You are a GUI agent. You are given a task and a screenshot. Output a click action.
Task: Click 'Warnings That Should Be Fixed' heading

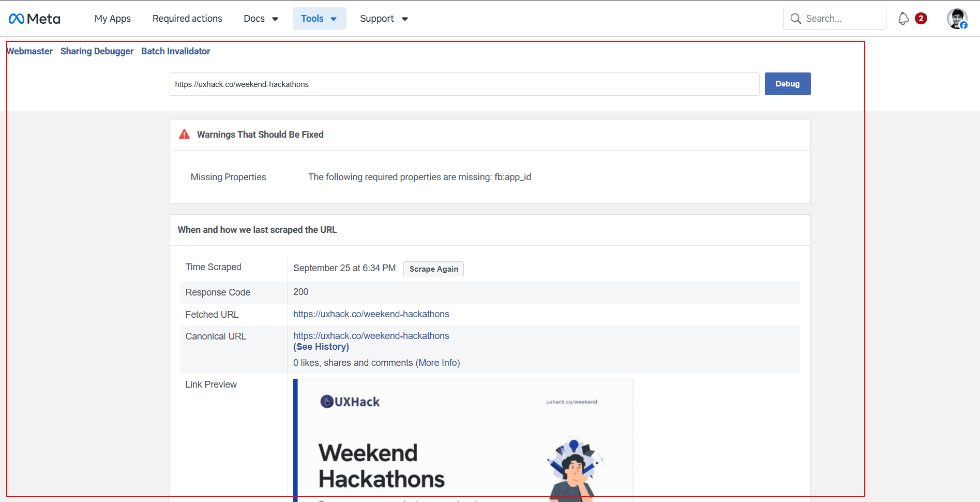[x=260, y=135]
